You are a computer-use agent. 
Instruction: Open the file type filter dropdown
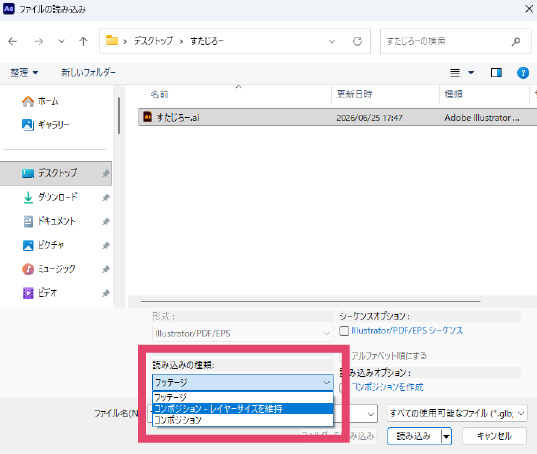(x=458, y=414)
